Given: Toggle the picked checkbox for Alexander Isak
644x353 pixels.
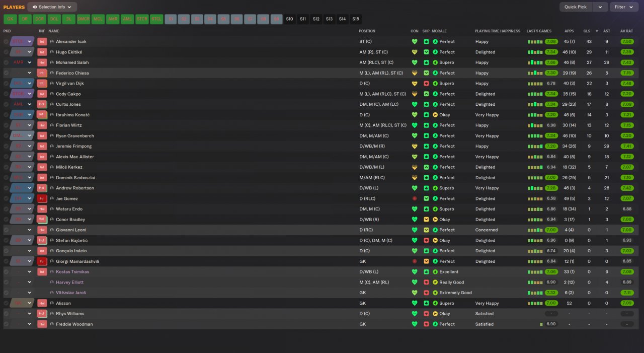Looking at the screenshot, I should tap(6, 42).
